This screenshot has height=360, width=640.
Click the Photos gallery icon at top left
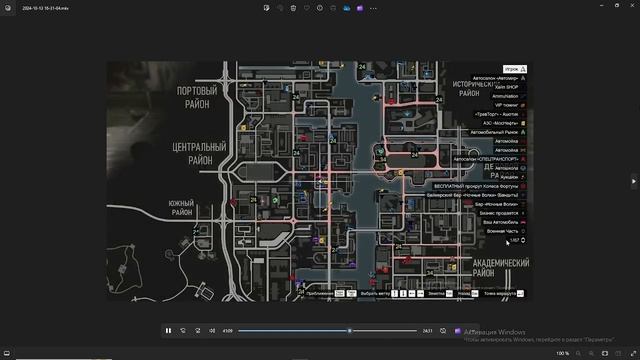tap(8, 8)
